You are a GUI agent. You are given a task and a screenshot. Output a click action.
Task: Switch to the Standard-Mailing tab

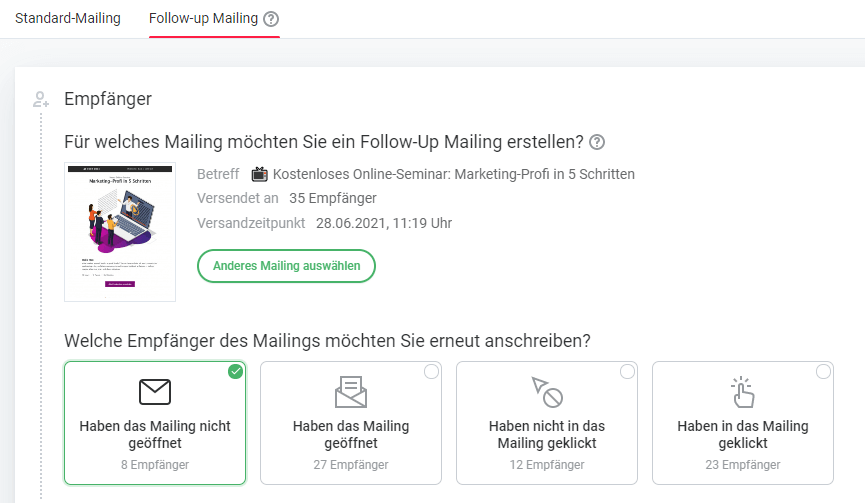68,19
